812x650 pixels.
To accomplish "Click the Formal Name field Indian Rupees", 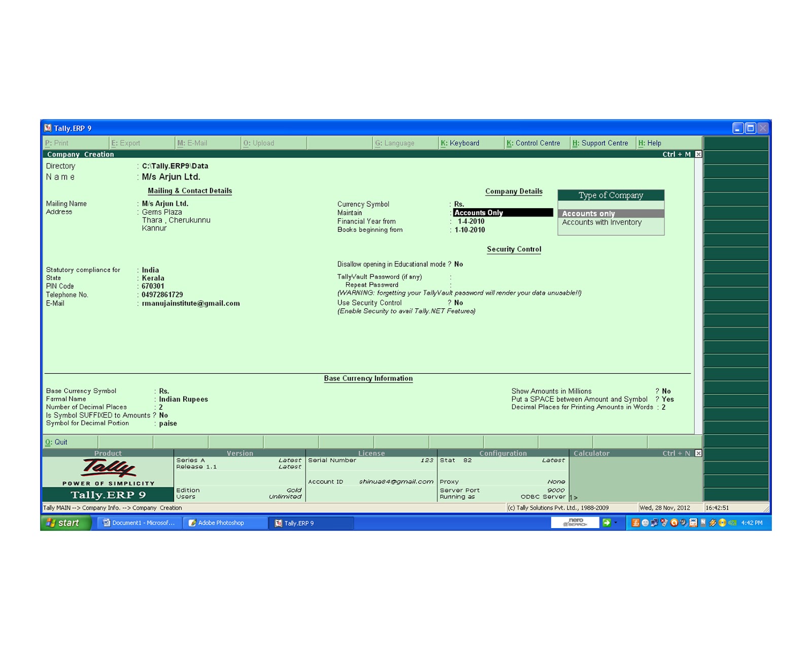I will point(183,399).
